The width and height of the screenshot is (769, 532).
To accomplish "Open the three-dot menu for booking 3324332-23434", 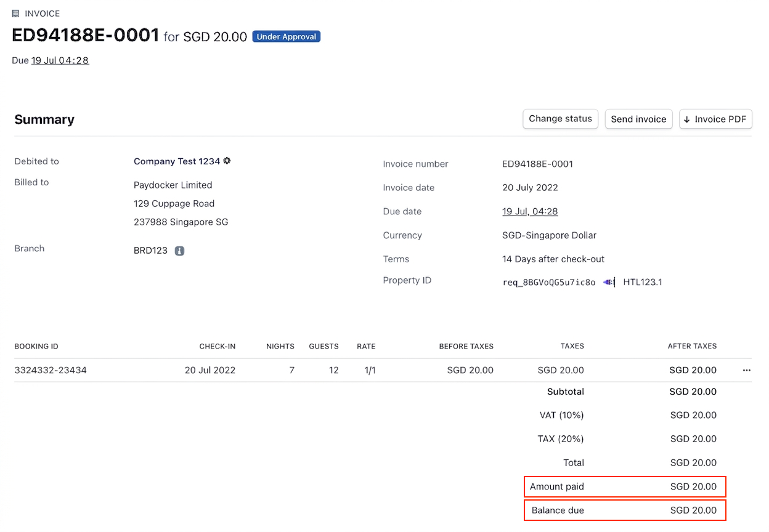I will pos(747,371).
